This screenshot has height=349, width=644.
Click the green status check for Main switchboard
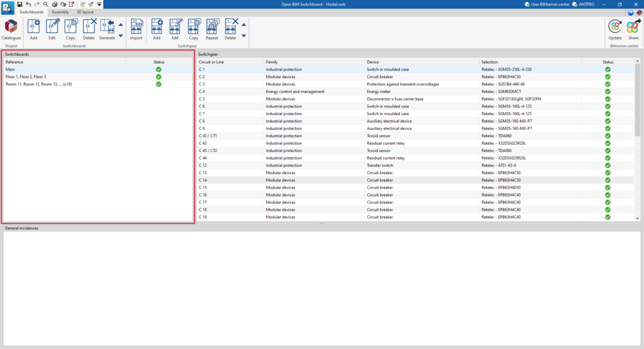tap(158, 69)
